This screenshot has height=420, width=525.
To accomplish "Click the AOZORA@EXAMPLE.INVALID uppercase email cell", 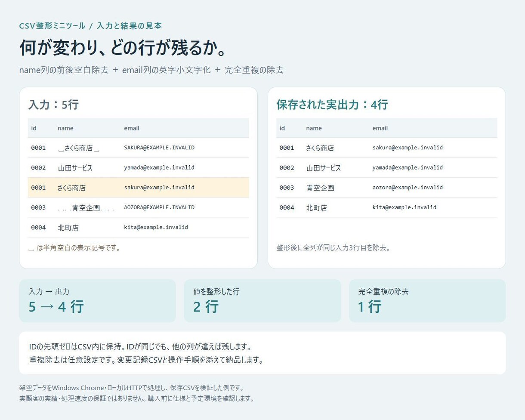I will (159, 207).
